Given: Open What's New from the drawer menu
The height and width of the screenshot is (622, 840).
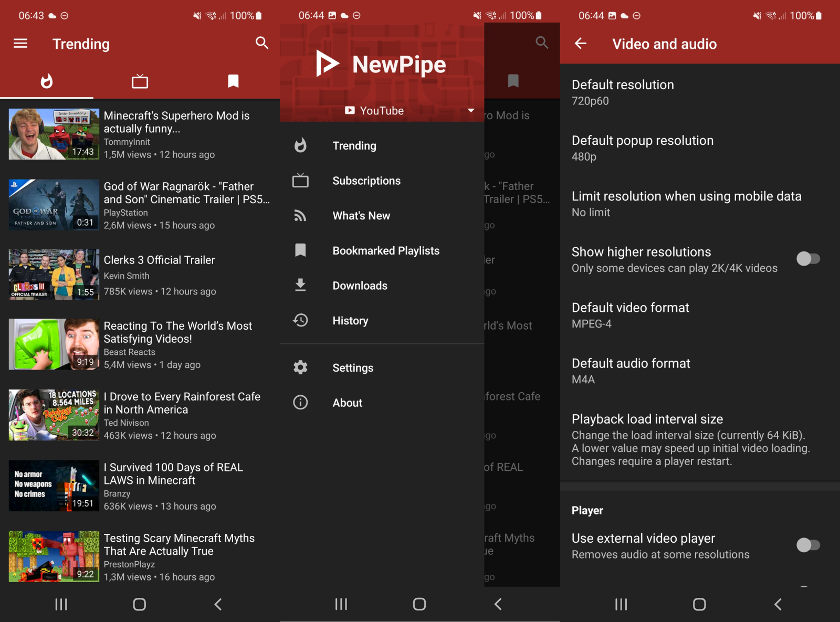Looking at the screenshot, I should 382,216.
